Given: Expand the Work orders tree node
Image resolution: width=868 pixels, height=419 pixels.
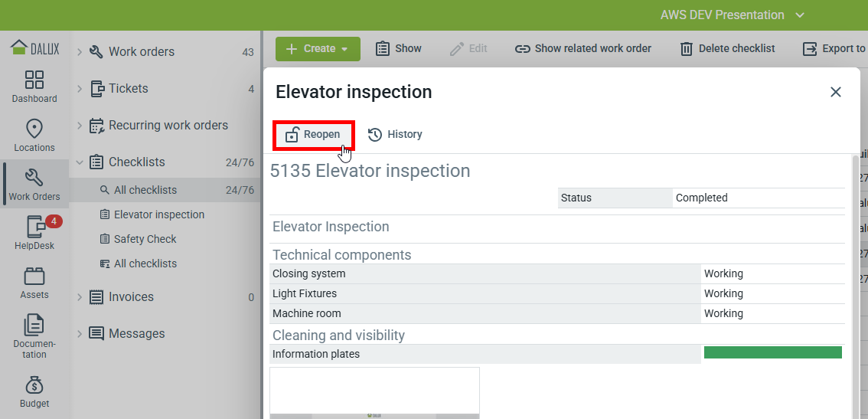Looking at the screenshot, I should coord(80,52).
